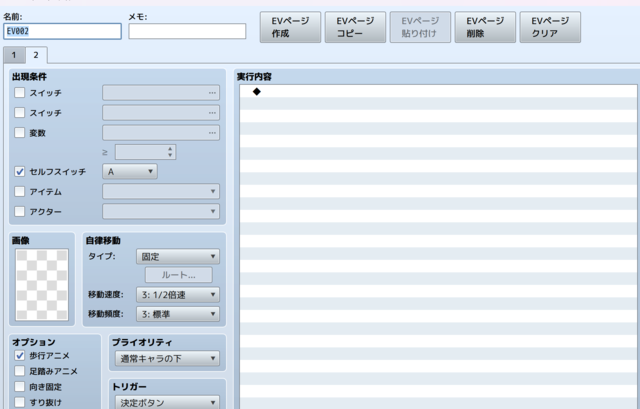Click the EVページ貼り付け button
The height and width of the screenshot is (409, 640).
click(420, 27)
